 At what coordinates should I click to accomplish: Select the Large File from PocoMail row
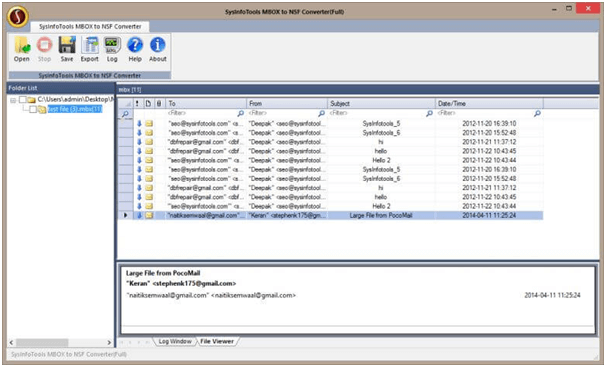(x=330, y=215)
